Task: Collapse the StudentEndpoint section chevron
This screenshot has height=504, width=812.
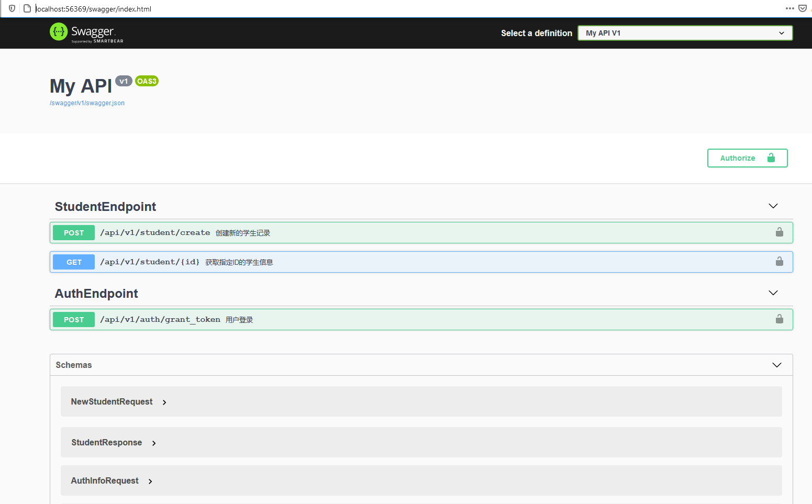Action: 773,206
